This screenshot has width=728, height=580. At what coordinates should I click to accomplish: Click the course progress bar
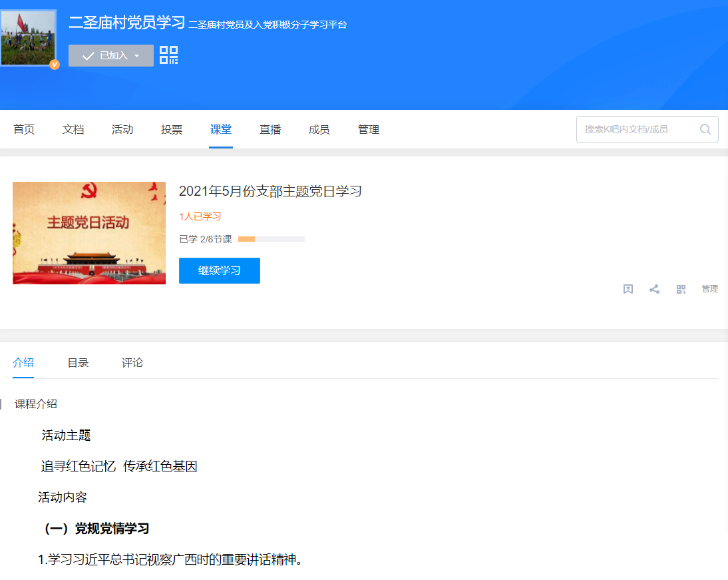coord(271,239)
